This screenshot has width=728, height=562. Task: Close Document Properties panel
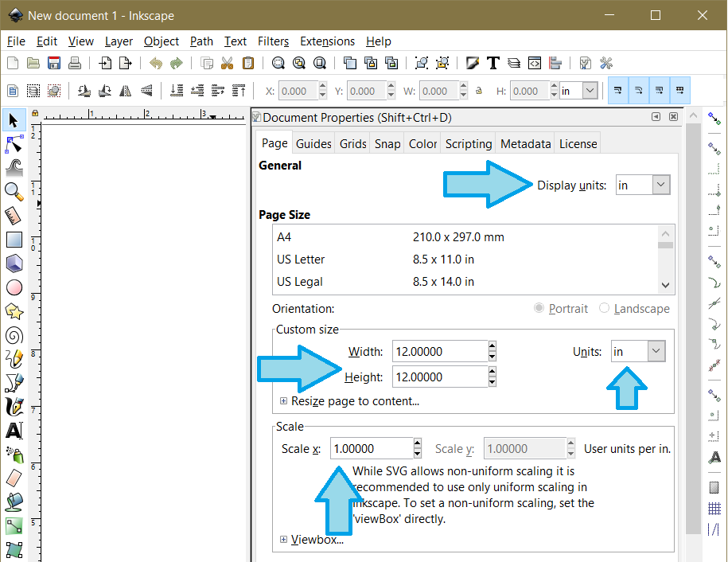[673, 116]
